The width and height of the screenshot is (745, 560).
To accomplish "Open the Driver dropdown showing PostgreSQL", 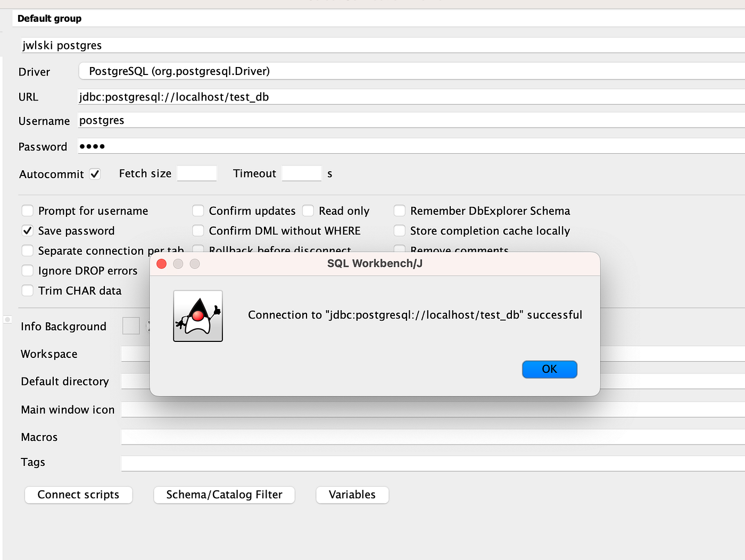I will pos(411,71).
